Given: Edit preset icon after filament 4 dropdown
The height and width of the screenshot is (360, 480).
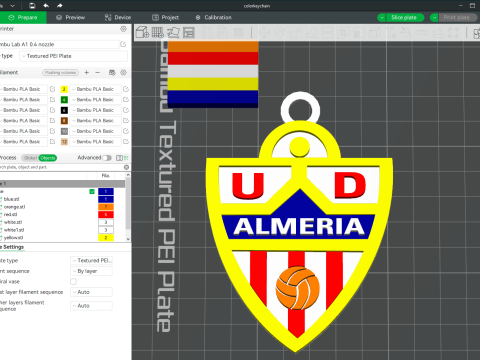Looking at the screenshot, I should (126, 100).
